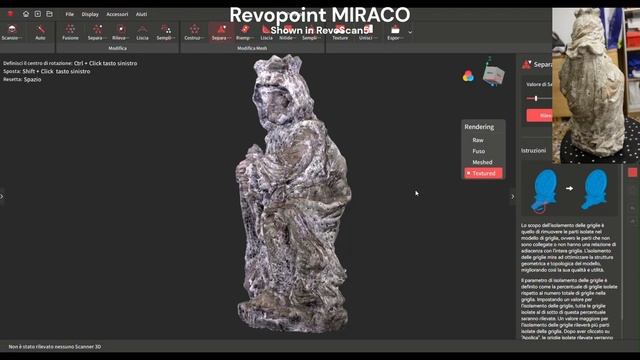This screenshot has height=360, width=640.
Task: Open the Texture tool
Action: click(x=340, y=32)
